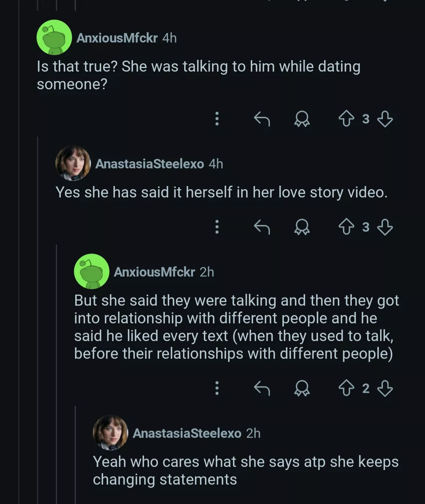Award the "But she said" comment
Screen dimensions: 425x504
302,388
